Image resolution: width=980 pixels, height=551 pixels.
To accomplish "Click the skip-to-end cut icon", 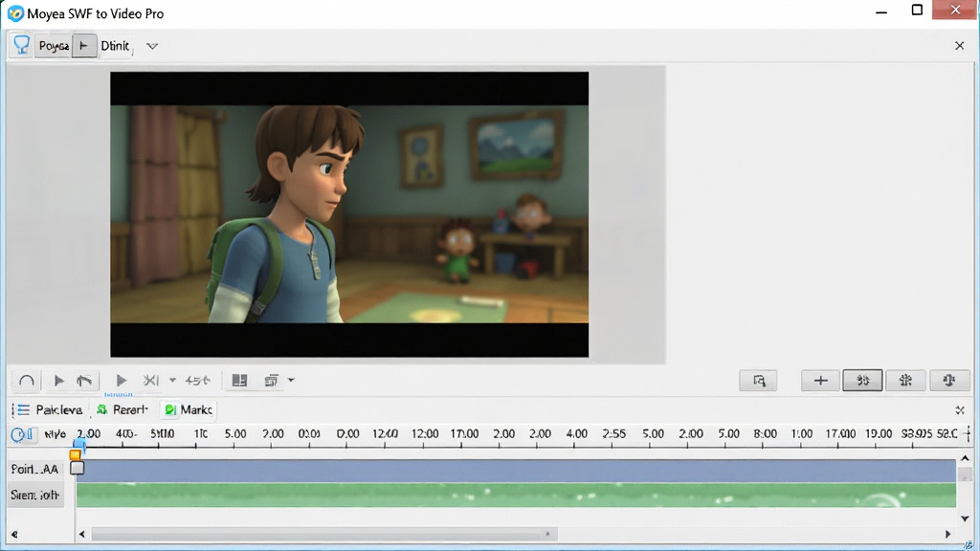I will tap(150, 381).
